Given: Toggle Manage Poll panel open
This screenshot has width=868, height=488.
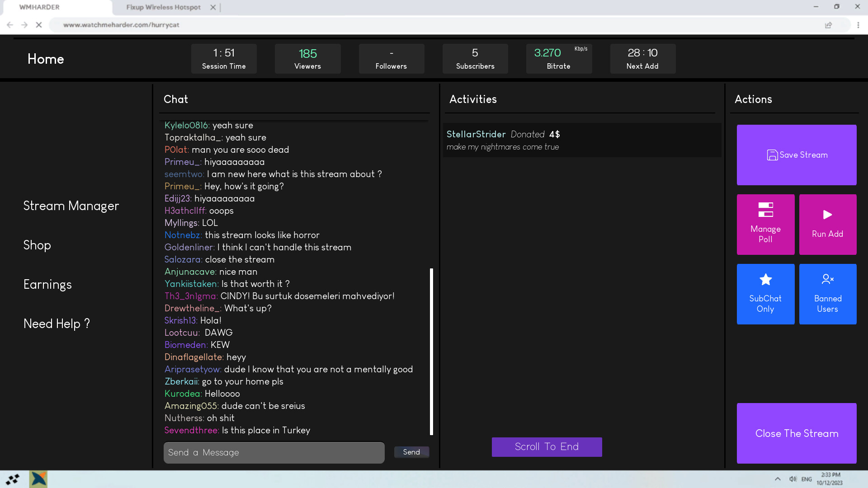Looking at the screenshot, I should 765,224.
